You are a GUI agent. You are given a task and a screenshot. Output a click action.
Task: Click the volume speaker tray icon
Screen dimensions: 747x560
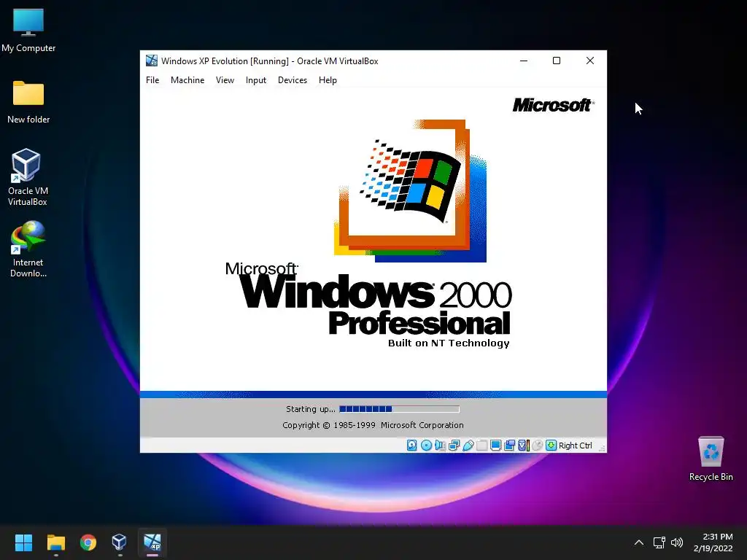[676, 542]
